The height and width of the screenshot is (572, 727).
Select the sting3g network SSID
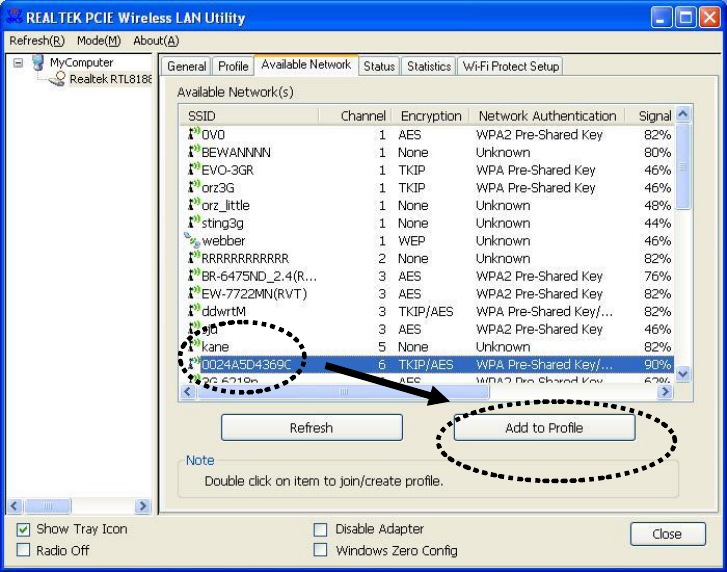pos(223,223)
